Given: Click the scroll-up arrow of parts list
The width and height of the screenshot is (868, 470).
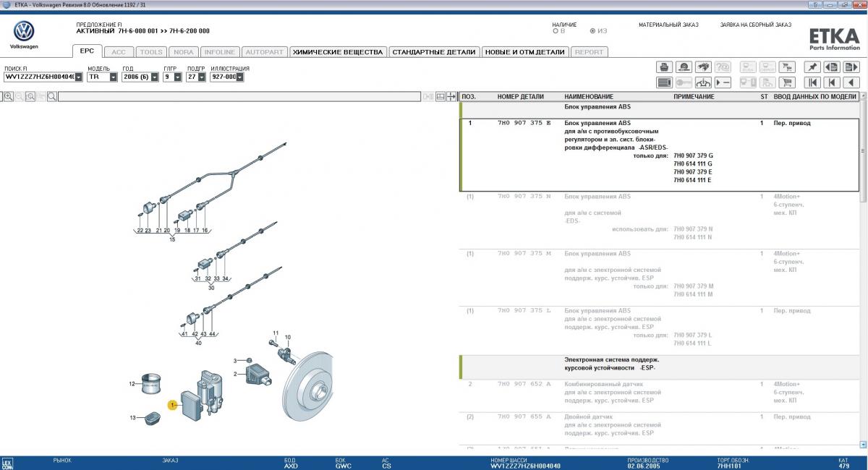Looking at the screenshot, I should (x=863, y=96).
